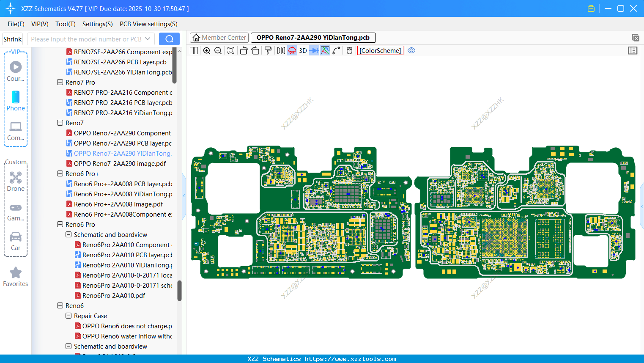Open the Favorites section
The image size is (644, 363).
(x=16, y=277)
